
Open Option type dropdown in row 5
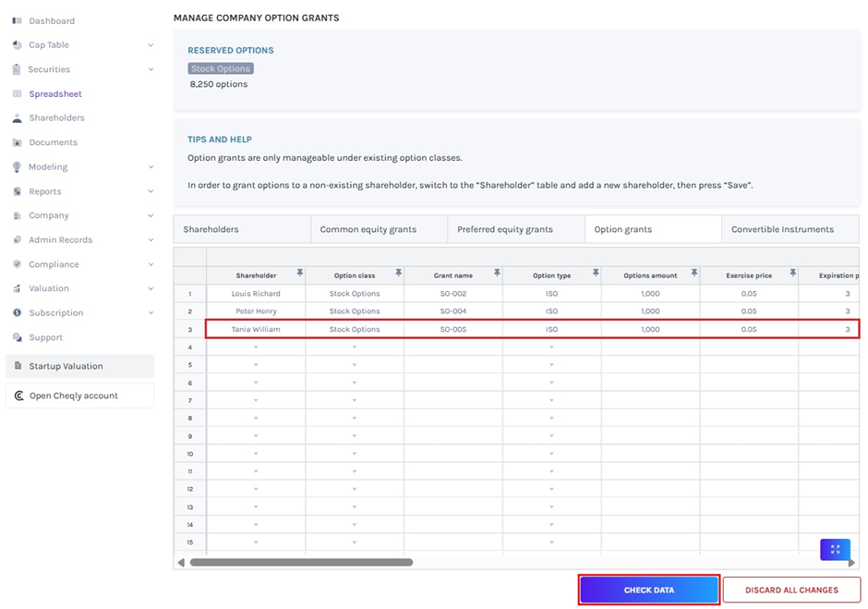551,365
